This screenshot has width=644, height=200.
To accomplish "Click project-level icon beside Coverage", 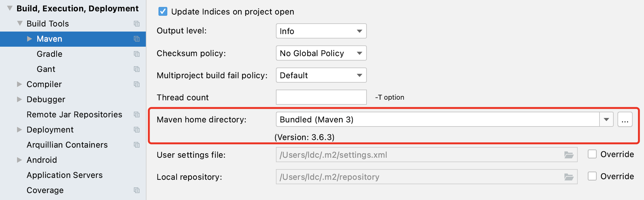I will (137, 190).
